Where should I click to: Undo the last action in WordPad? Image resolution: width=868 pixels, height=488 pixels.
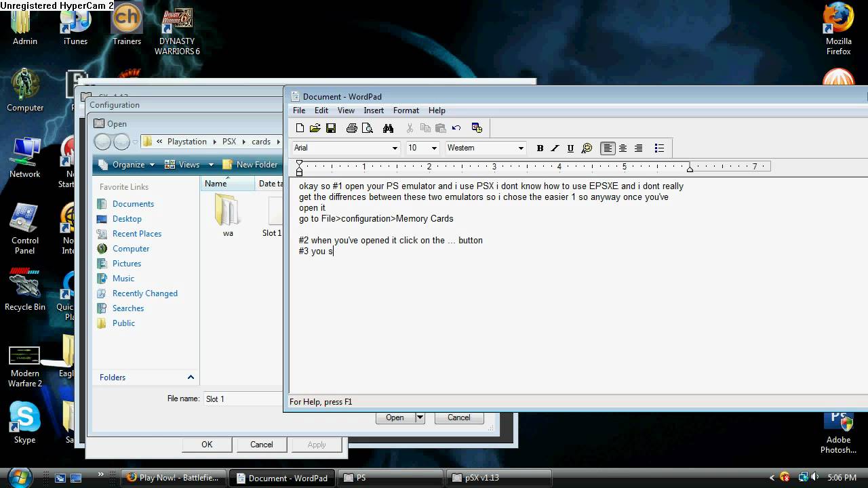click(x=456, y=128)
